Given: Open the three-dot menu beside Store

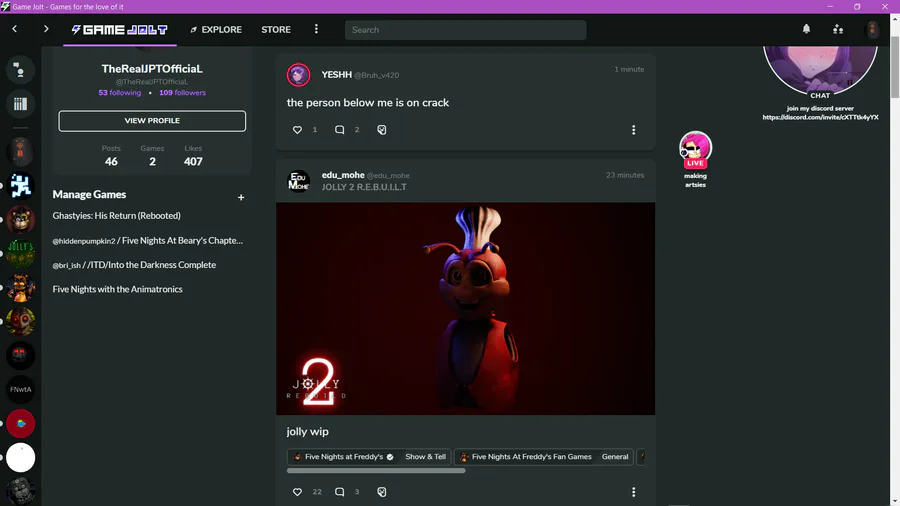Looking at the screenshot, I should [x=316, y=29].
